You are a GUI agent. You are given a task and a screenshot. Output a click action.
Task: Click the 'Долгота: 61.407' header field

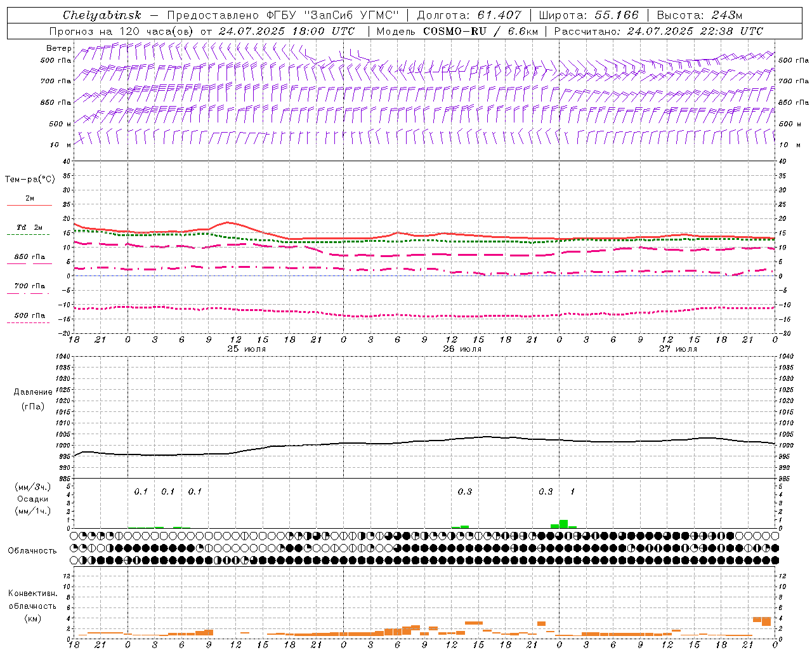469,15
